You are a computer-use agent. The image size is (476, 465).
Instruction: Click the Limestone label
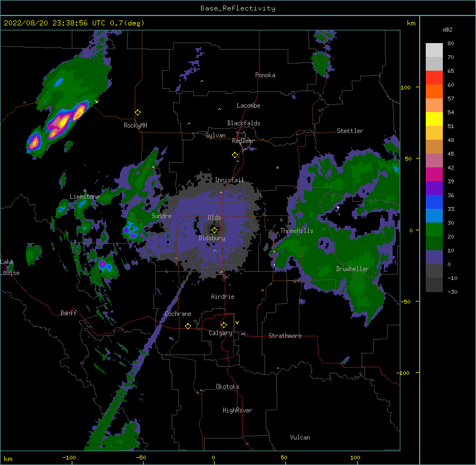(84, 197)
